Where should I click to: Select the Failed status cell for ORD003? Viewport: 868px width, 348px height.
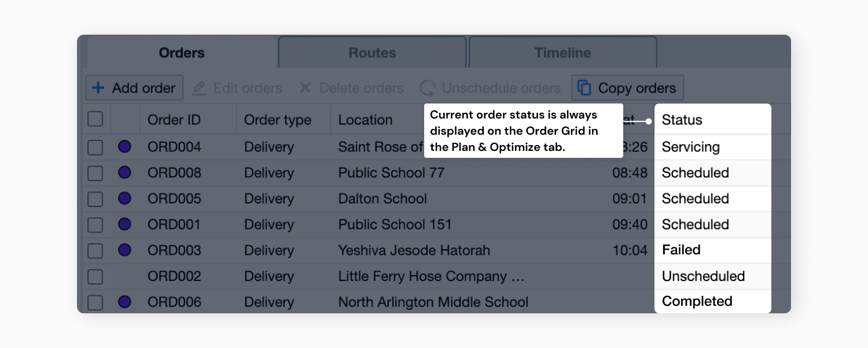(x=712, y=250)
